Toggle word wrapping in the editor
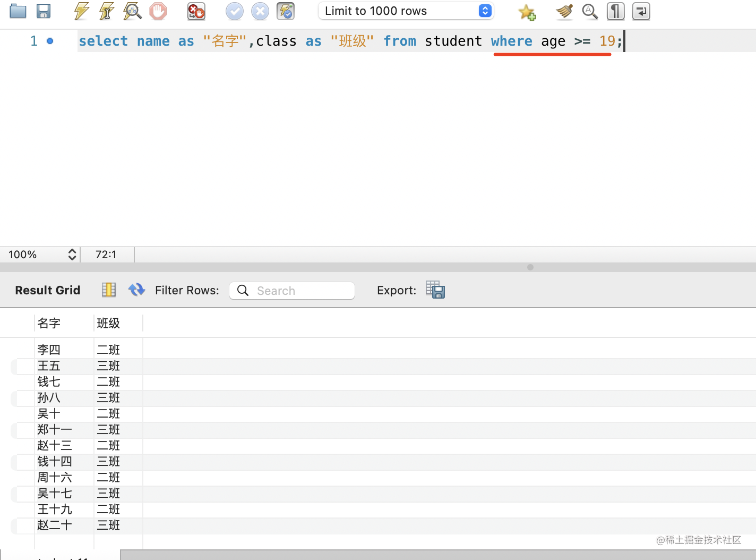This screenshot has height=560, width=756. point(641,11)
